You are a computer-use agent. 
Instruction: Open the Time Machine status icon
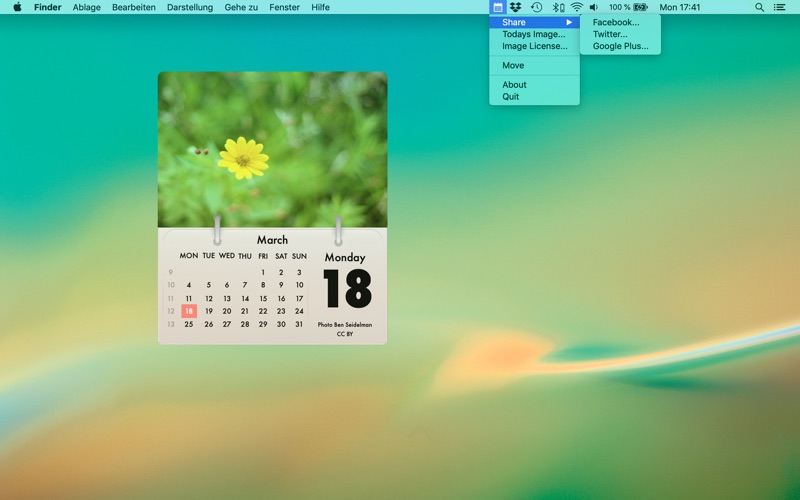[x=536, y=7]
